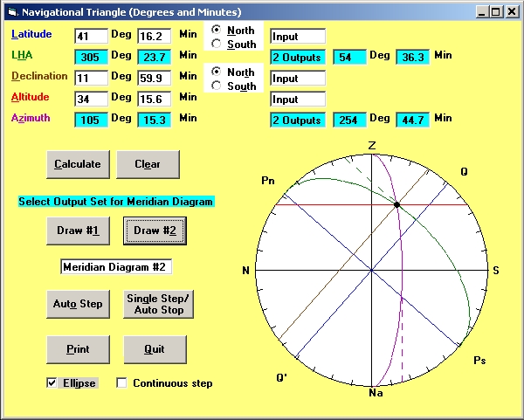Click the LHA degrees field
524x420 pixels.
pos(91,57)
